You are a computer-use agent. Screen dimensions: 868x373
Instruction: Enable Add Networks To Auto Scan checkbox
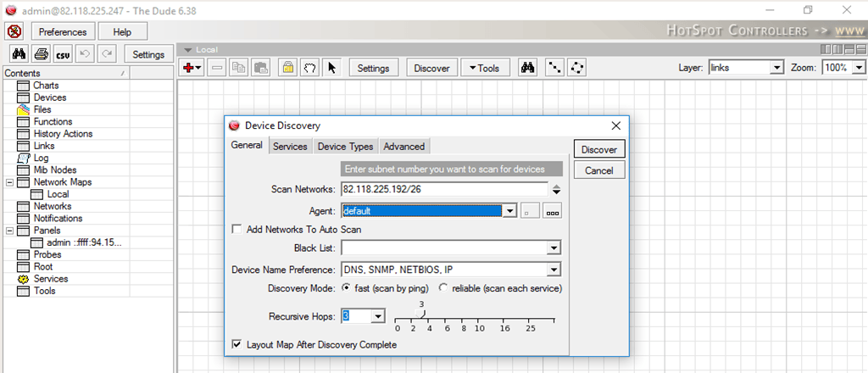click(237, 230)
